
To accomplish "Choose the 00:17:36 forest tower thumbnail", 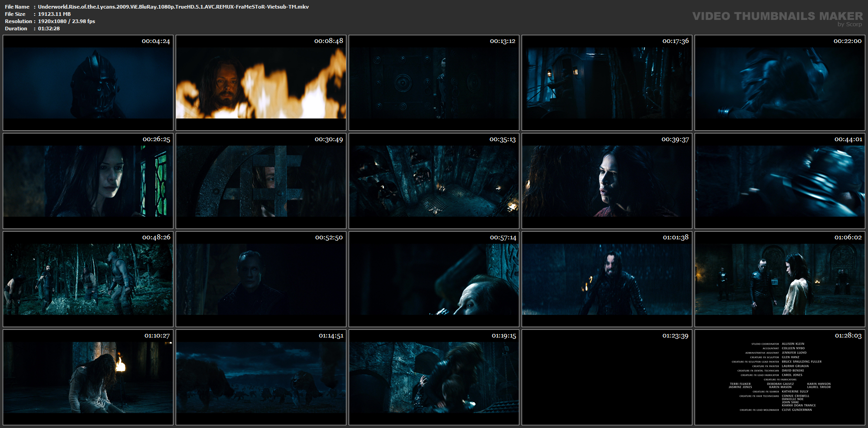I will coord(607,83).
